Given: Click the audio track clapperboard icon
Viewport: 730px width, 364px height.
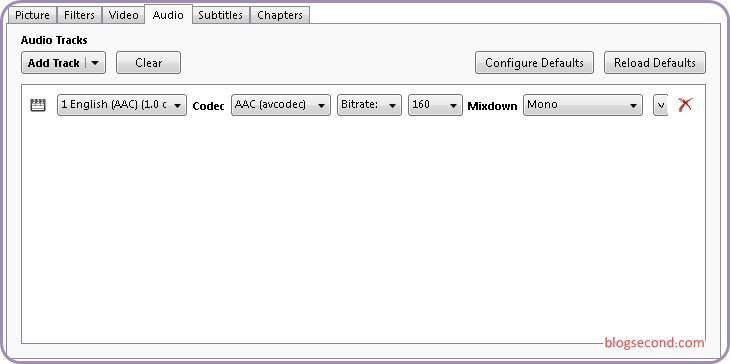Looking at the screenshot, I should click(38, 105).
